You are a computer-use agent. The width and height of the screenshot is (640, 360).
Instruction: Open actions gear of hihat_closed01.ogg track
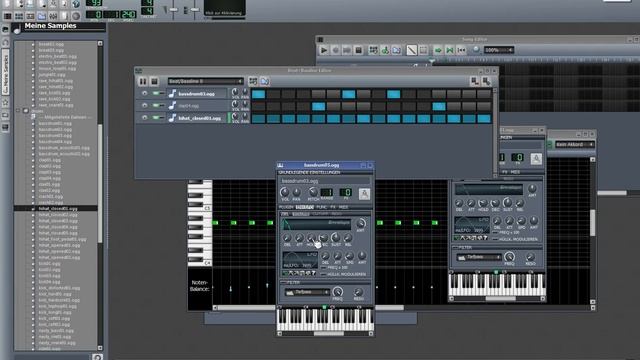144,118
